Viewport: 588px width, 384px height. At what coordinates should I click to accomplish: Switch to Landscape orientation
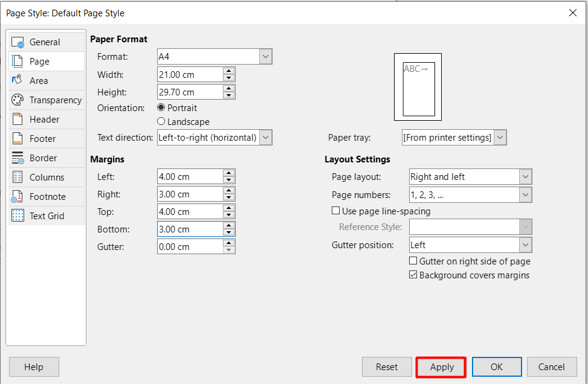click(161, 121)
